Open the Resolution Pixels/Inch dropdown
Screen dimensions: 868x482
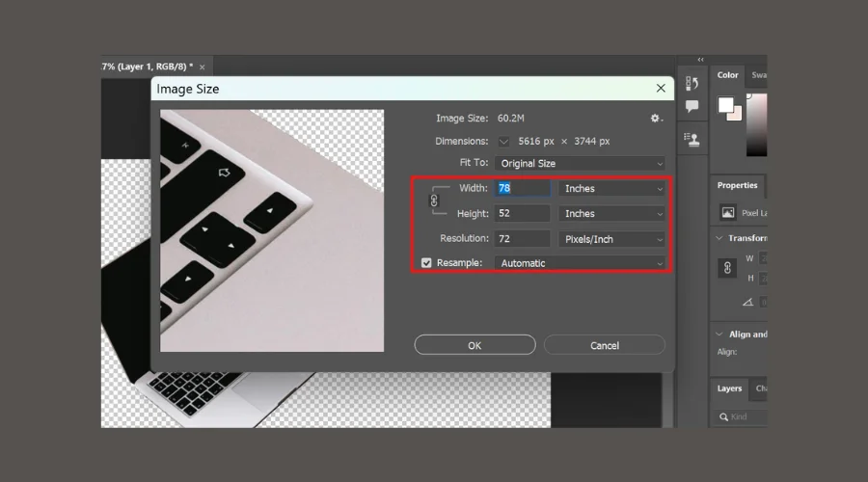pos(611,239)
